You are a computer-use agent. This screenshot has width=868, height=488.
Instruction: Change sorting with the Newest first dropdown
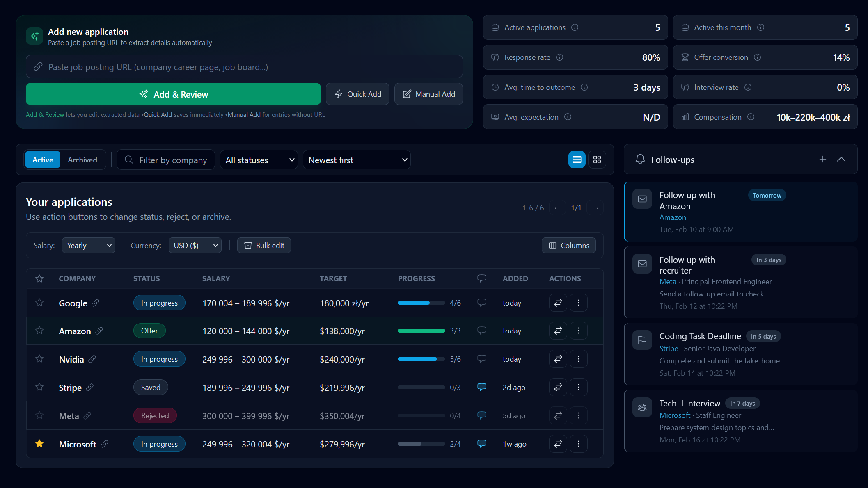coord(356,160)
